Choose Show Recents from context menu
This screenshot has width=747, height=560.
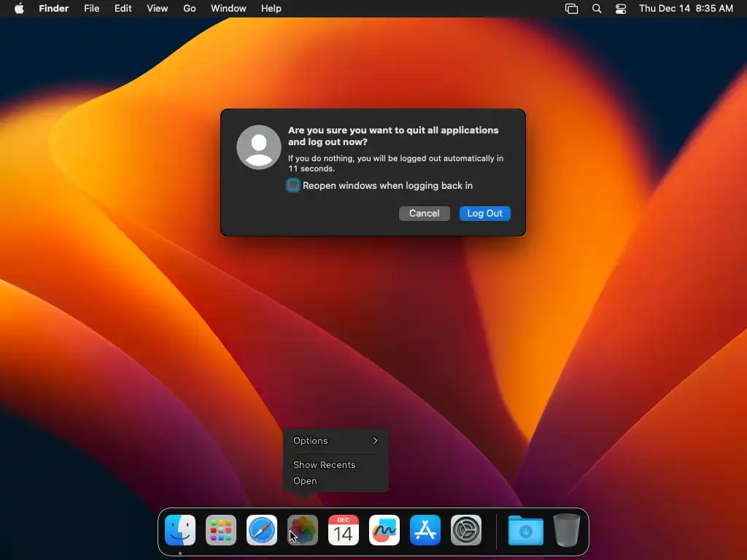[x=336, y=464]
